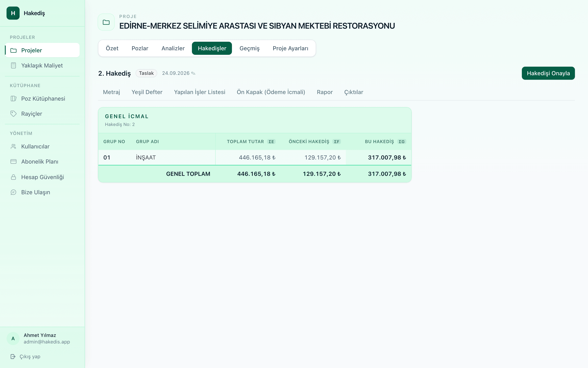Click the GENEL TOPLAM label

point(188,174)
